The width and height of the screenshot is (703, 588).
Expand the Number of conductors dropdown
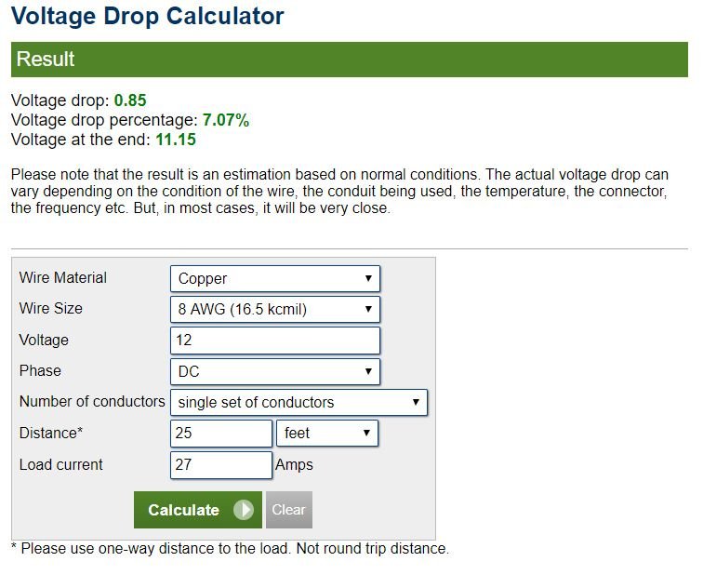pos(298,402)
